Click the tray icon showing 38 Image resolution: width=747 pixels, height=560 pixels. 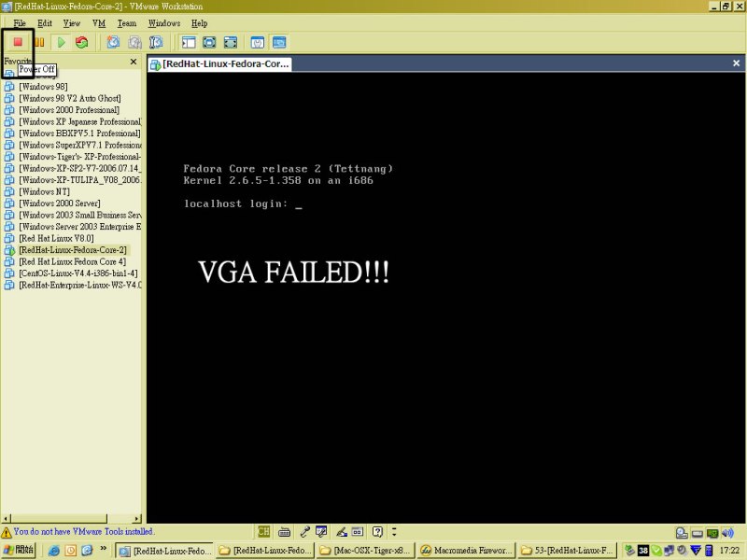click(643, 551)
